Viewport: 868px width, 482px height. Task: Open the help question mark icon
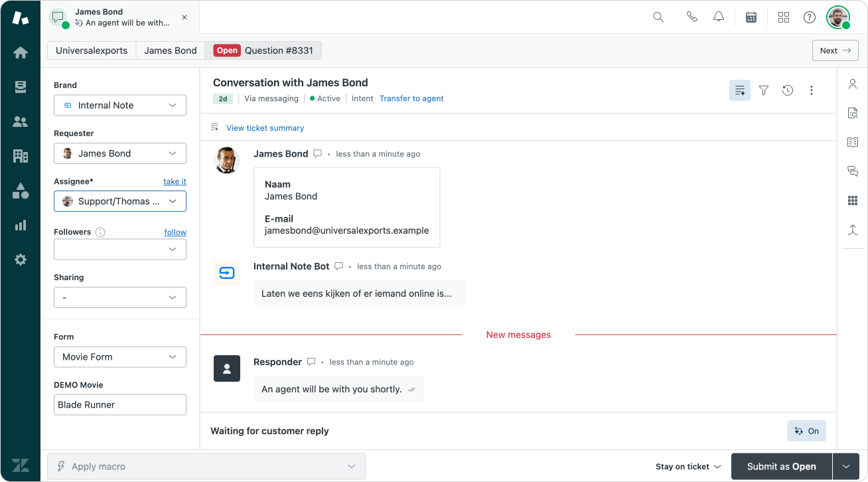(x=810, y=17)
